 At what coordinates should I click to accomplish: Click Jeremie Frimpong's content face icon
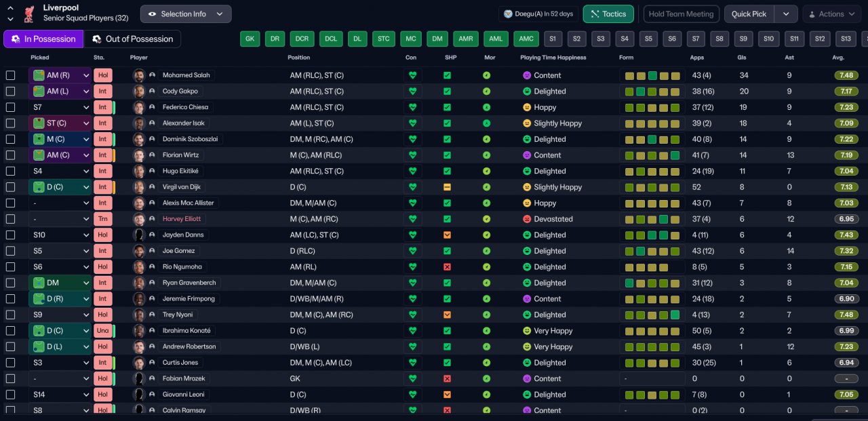point(527,299)
